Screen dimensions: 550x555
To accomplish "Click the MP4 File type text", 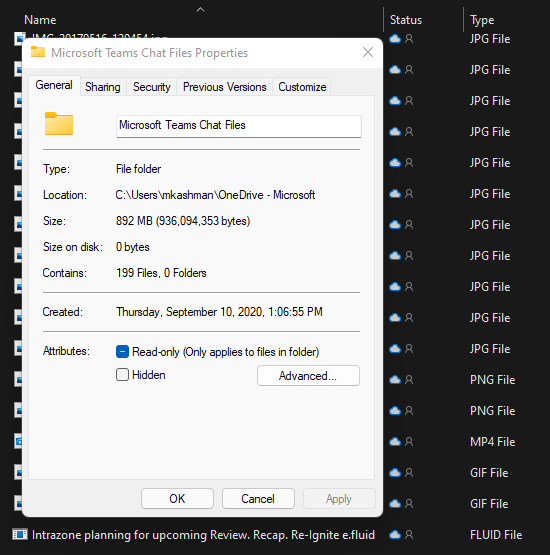I will click(x=492, y=442).
